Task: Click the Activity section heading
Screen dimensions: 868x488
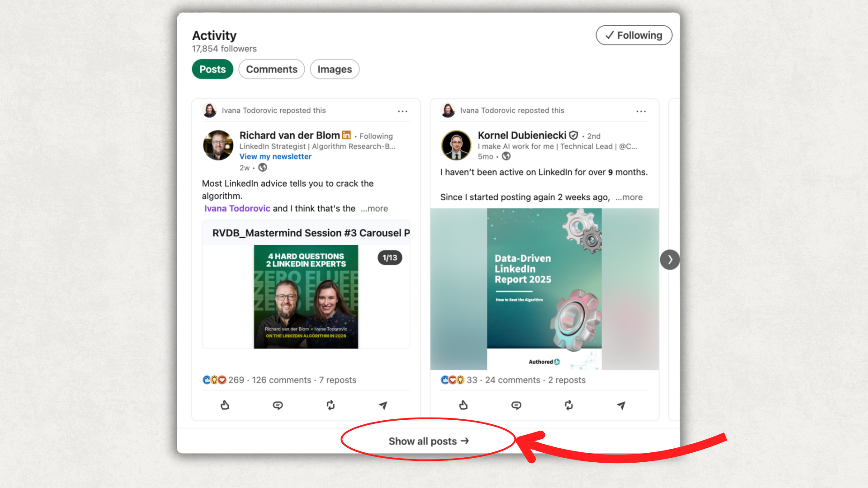Action: coord(214,35)
